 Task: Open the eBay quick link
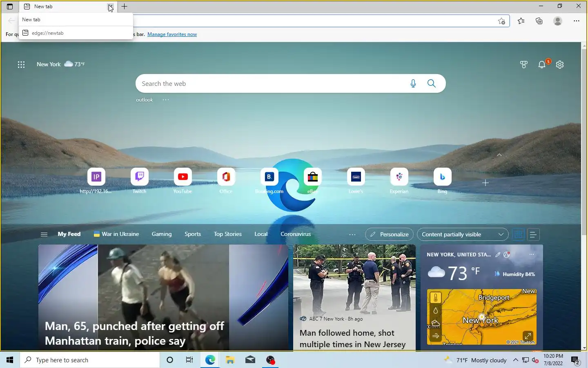pyautogui.click(x=312, y=181)
